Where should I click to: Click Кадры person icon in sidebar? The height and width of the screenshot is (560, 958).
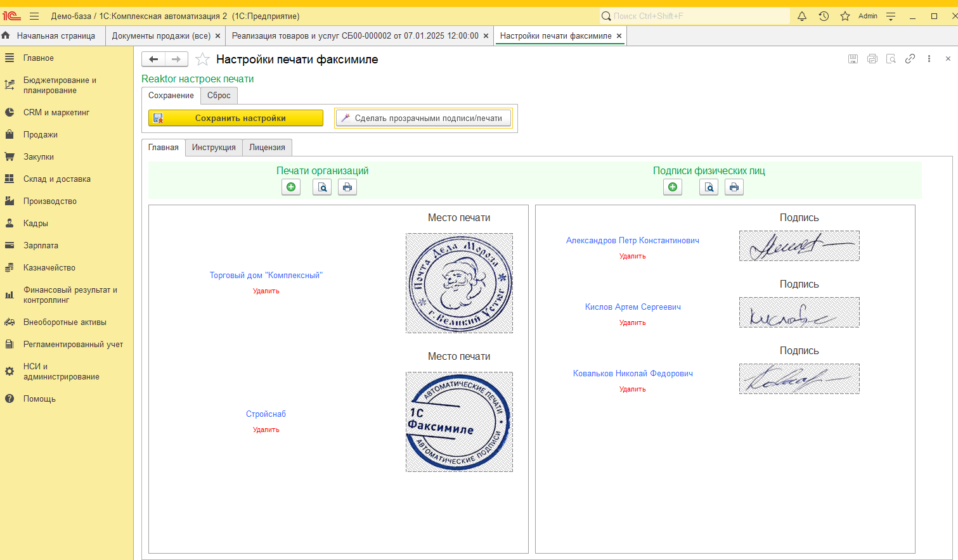coord(10,224)
